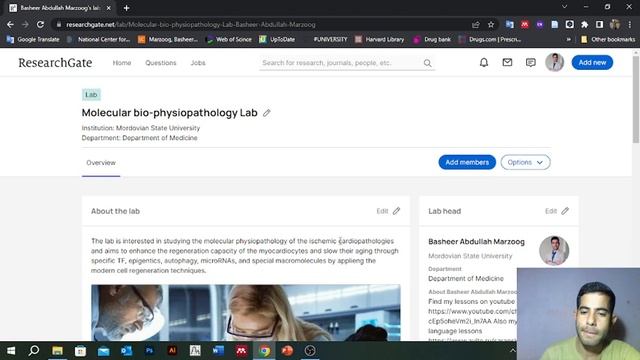Screen dimensions: 640x360
Task: Open the notifications bell
Action: 484,62
